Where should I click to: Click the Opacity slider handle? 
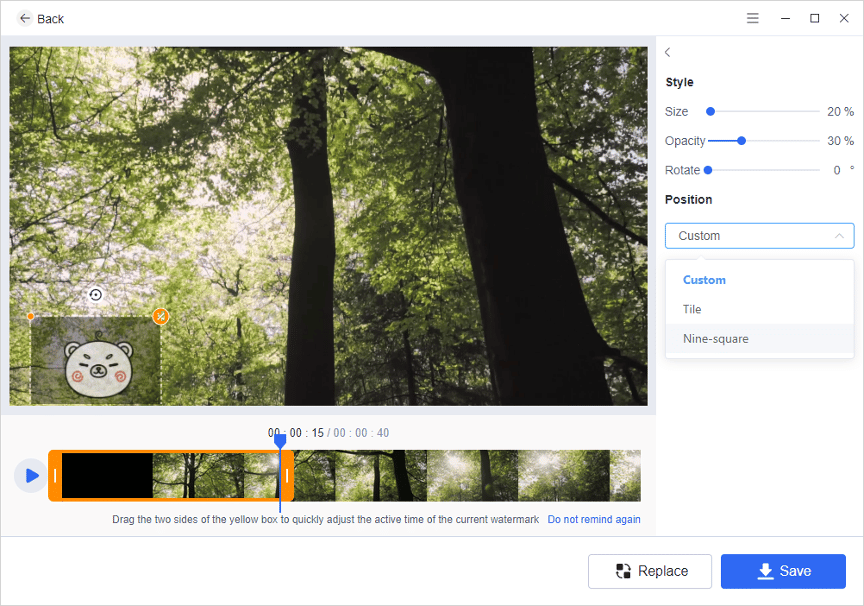(x=741, y=141)
